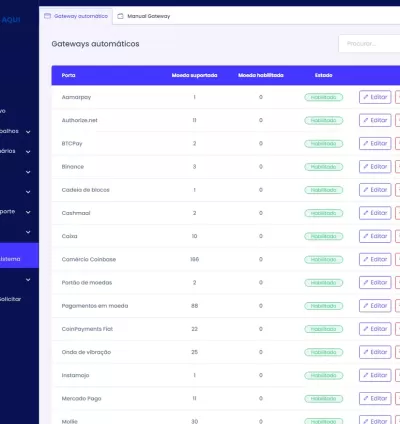This screenshot has width=400, height=424.
Task: Edit the Aamarpay gateway
Action: click(375, 97)
